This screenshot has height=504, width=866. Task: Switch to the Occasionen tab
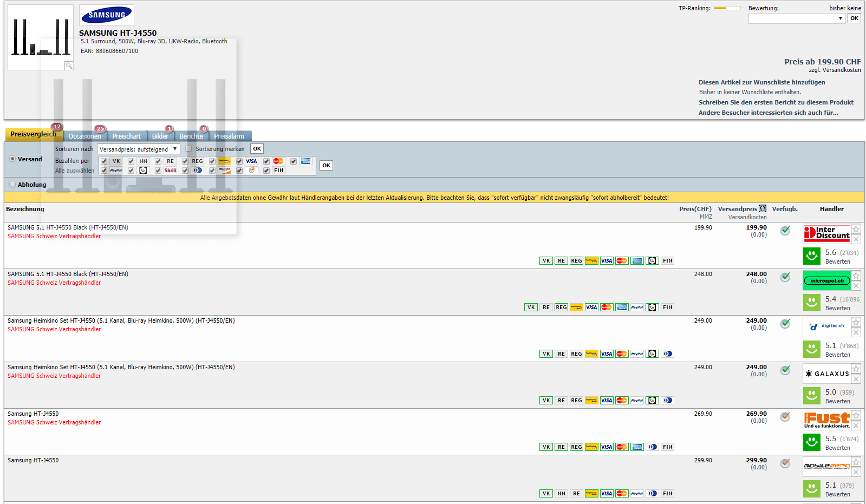click(84, 136)
